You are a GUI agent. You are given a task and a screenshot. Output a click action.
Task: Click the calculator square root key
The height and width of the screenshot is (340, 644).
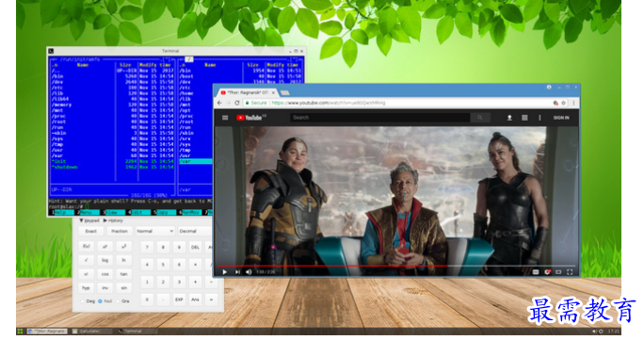(86, 260)
